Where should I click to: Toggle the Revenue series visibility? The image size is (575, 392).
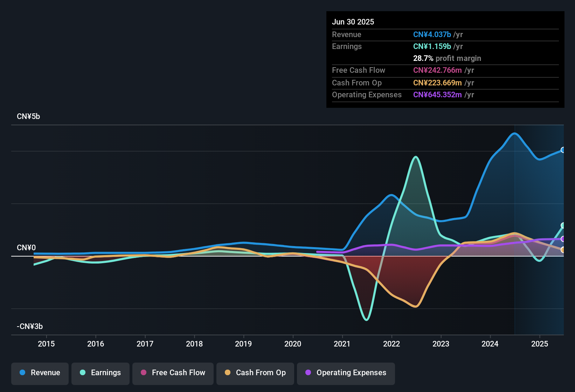click(40, 373)
